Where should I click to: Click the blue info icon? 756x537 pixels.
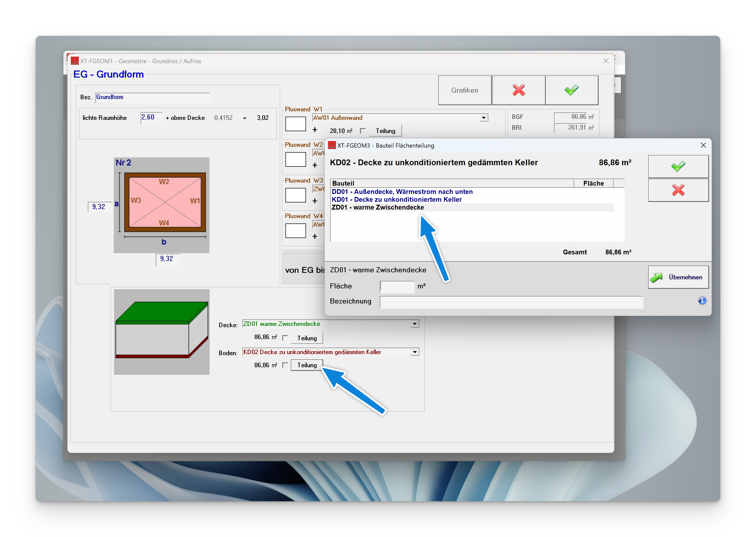click(x=702, y=300)
